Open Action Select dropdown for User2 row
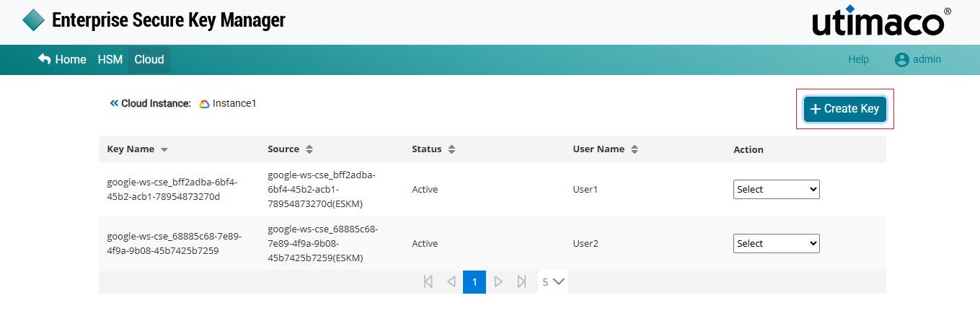 777,243
